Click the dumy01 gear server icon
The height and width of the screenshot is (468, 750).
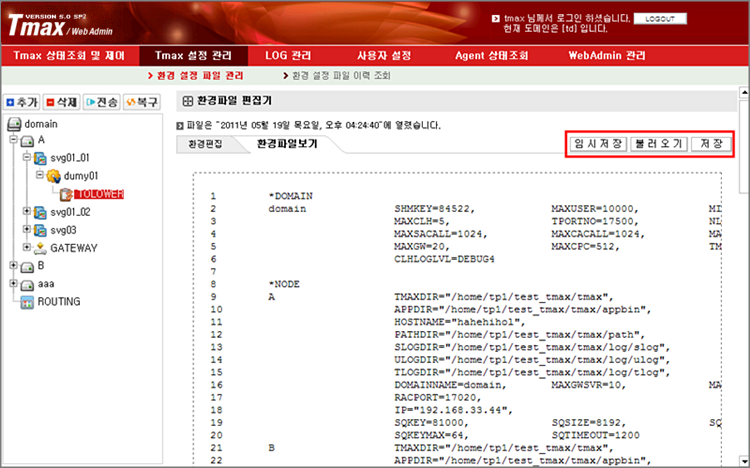pyautogui.click(x=54, y=176)
